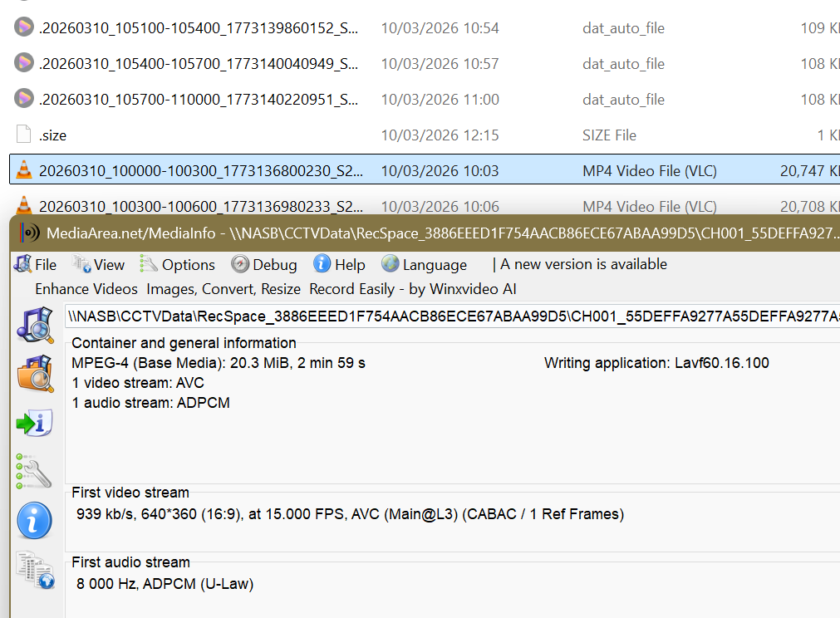Click the Open Folder sidebar icon
Viewport: 840px width, 618px height.
34,374
